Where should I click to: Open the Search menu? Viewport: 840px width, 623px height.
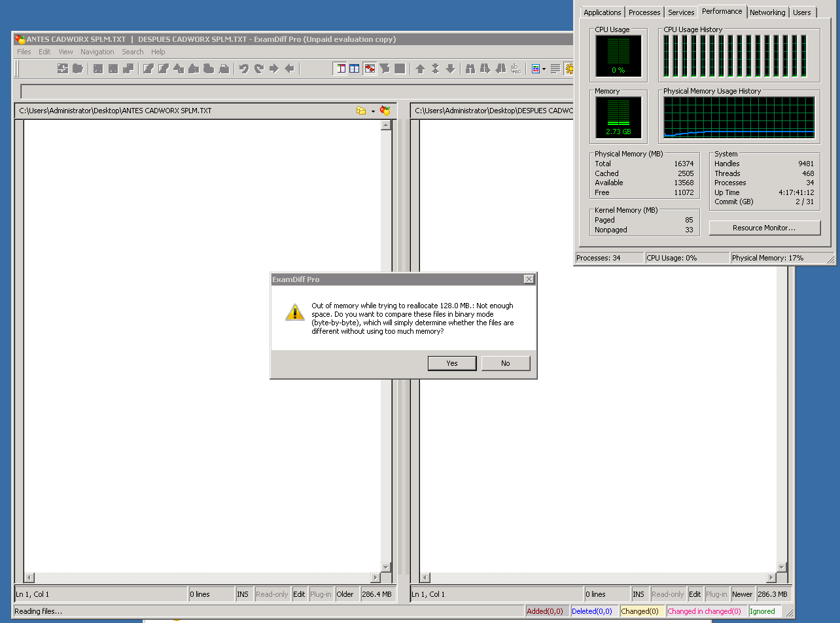(133, 52)
